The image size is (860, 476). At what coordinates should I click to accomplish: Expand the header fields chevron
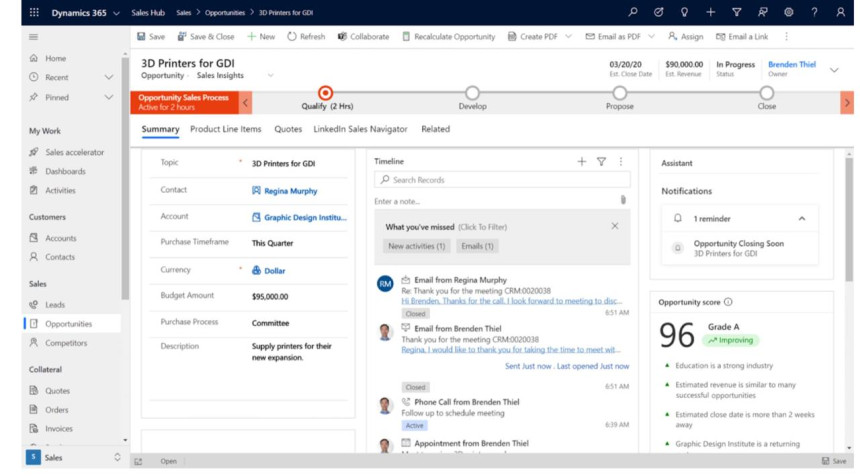(834, 70)
